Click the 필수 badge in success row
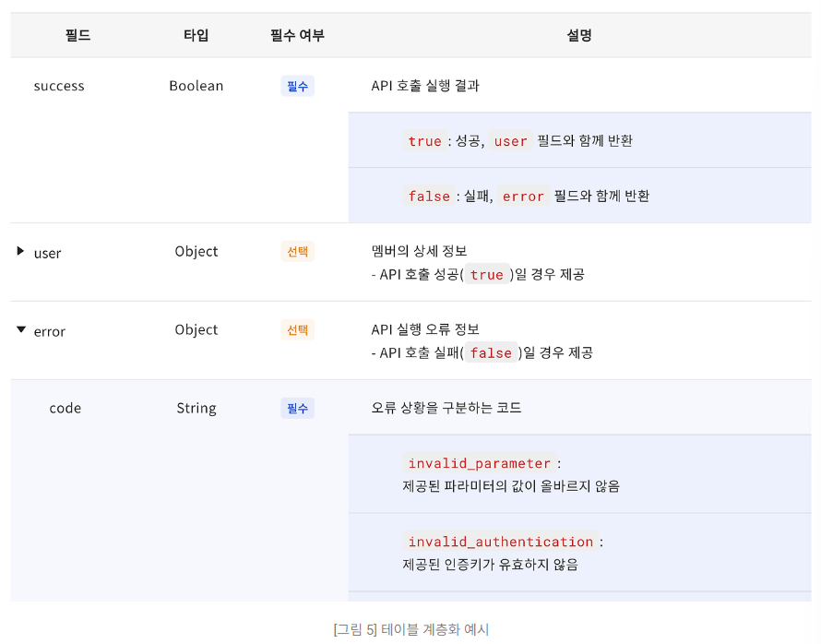The width and height of the screenshot is (821, 644). pos(297,86)
